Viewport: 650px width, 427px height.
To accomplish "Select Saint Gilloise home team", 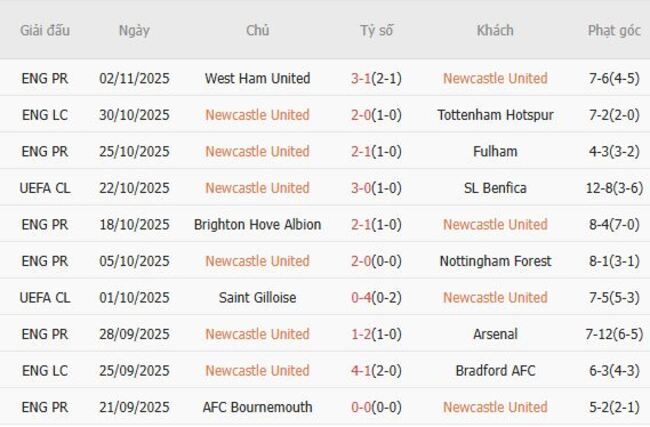I will pos(257,297).
